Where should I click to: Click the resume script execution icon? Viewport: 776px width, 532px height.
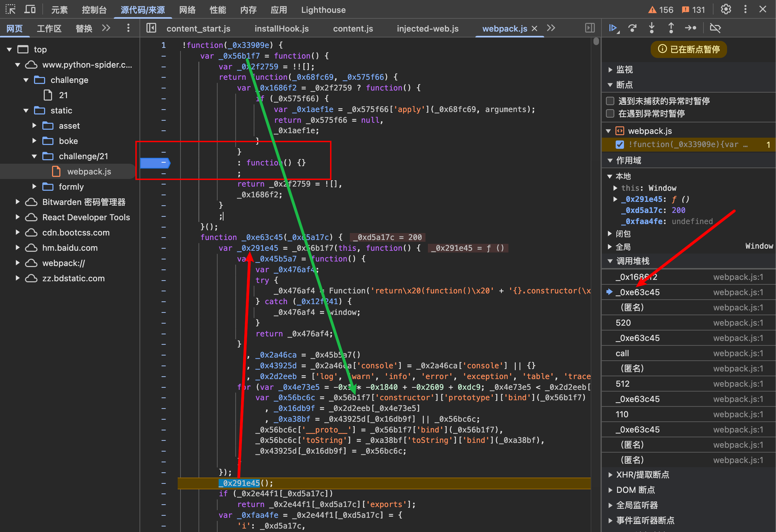[614, 28]
